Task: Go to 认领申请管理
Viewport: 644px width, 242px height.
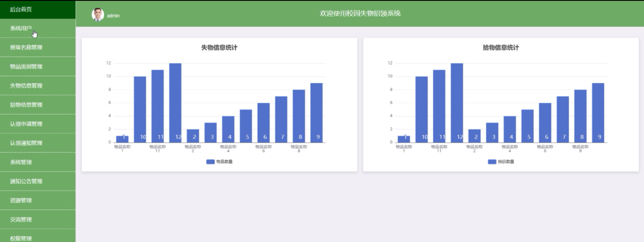Action: [x=26, y=124]
